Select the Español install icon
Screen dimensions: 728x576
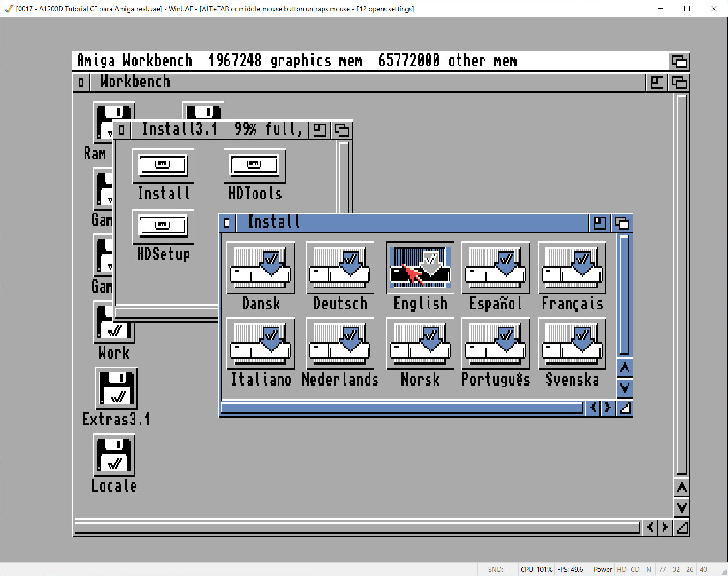tap(495, 268)
